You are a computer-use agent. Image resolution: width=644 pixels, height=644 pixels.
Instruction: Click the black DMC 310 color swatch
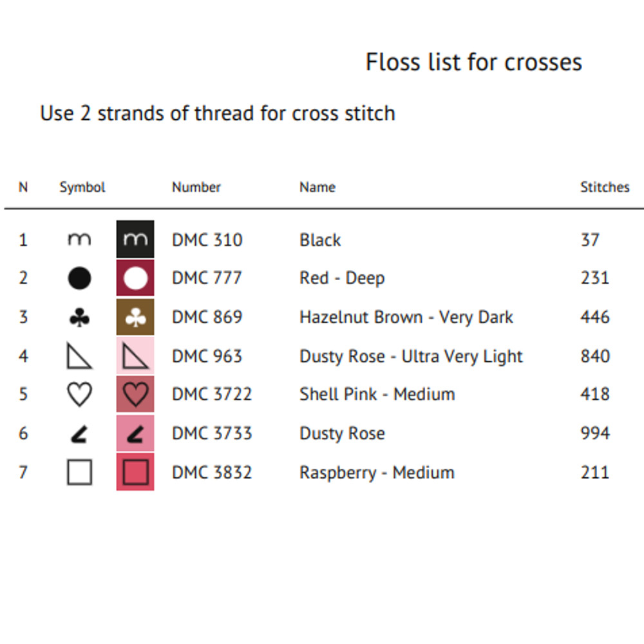(x=135, y=240)
